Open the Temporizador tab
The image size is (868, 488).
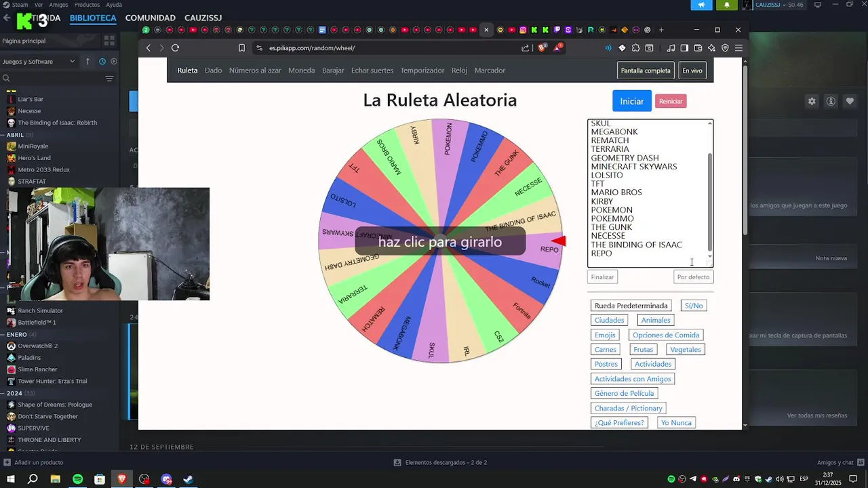(x=422, y=70)
